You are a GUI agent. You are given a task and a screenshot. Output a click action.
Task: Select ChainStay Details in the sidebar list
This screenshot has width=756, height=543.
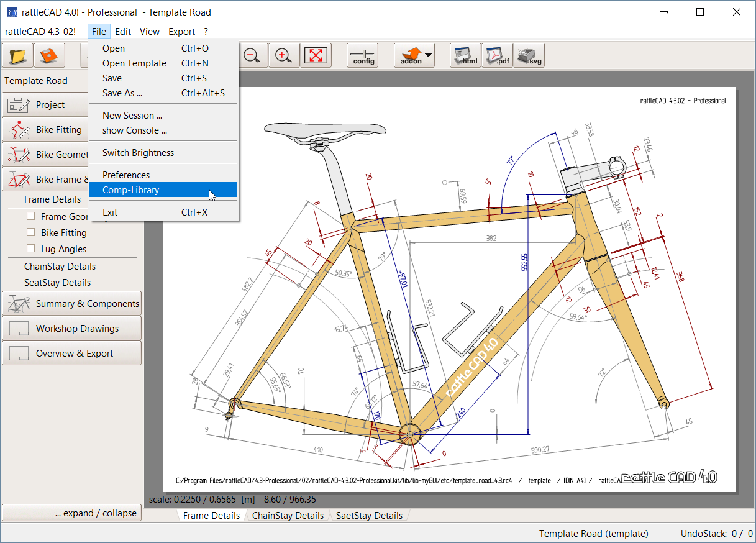point(60,267)
